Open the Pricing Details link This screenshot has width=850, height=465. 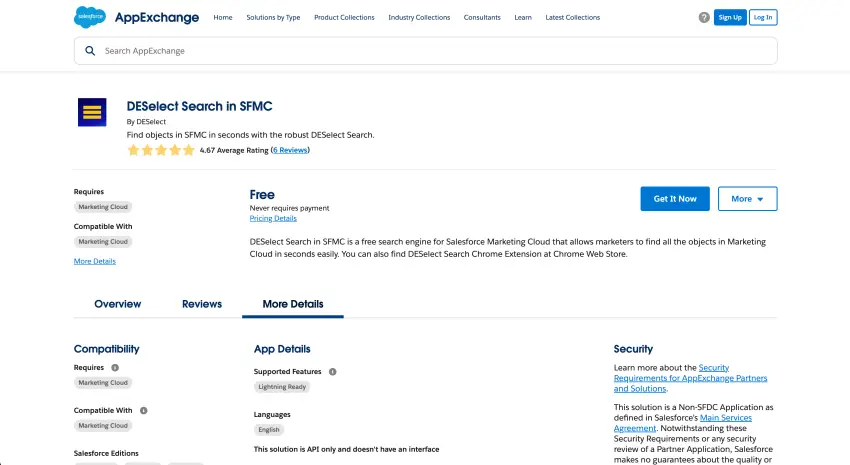coord(273,218)
